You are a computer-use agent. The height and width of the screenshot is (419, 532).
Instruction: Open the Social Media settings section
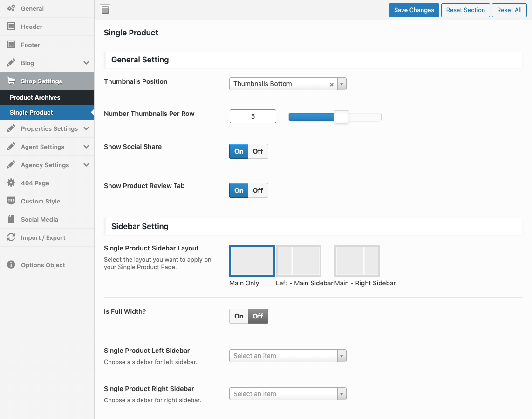[x=39, y=219]
